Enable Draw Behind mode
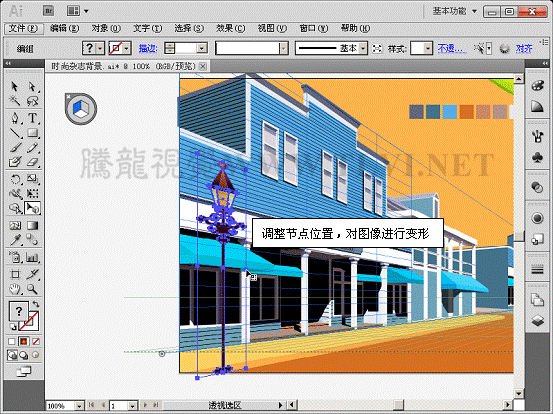Screen dimensions: 553x414 click(24, 355)
